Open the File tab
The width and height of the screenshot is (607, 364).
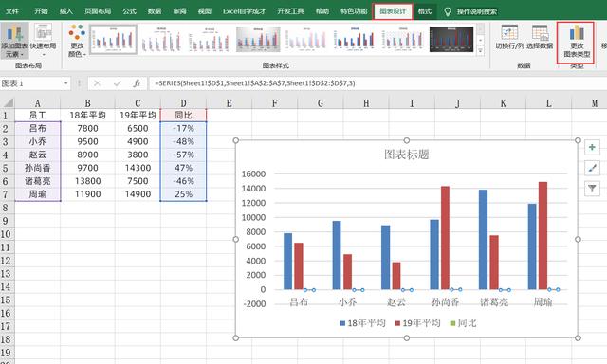tap(12, 11)
